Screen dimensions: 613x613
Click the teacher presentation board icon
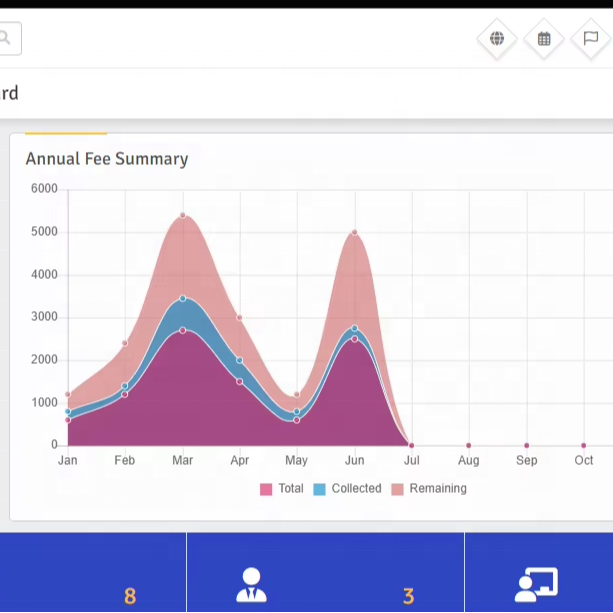536,585
